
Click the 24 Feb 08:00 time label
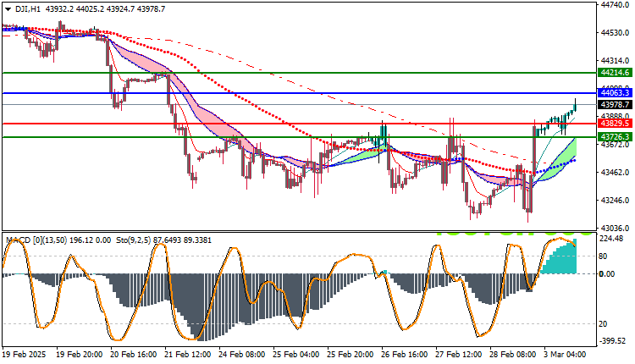point(242,355)
